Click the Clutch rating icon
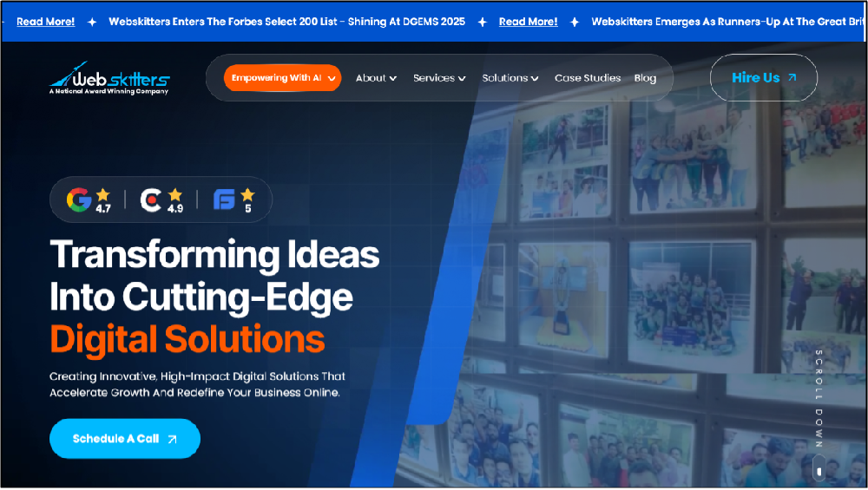868x490 pixels. point(151,200)
